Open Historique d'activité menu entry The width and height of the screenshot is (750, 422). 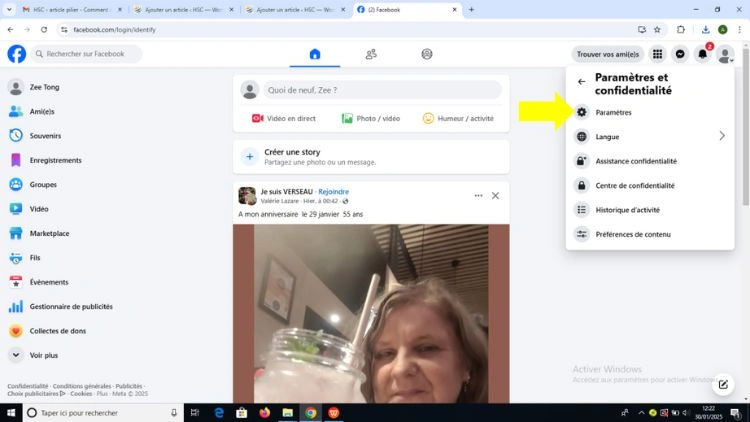(x=633, y=210)
